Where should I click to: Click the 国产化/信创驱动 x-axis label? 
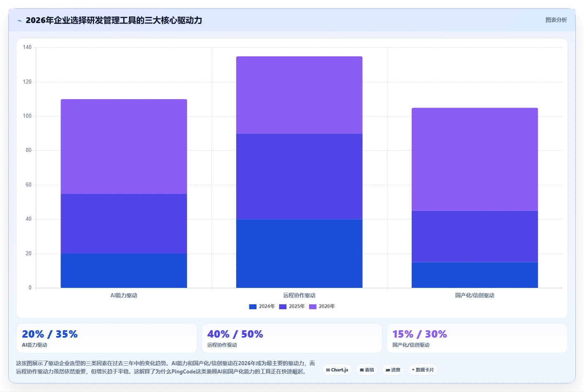(475, 295)
